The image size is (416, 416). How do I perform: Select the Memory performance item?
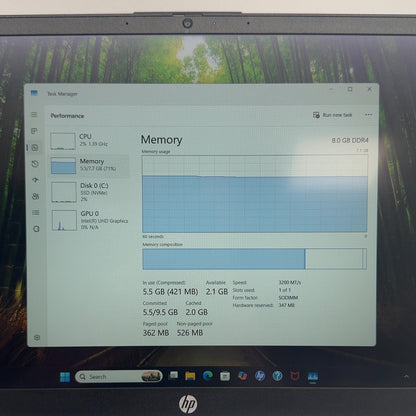[89, 165]
